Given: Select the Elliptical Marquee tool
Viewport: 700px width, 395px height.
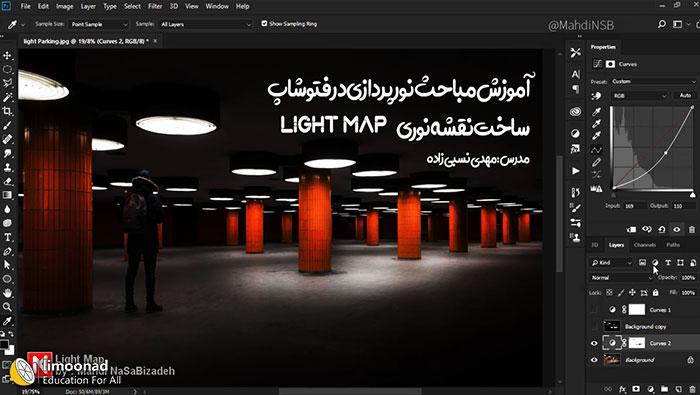Looking at the screenshot, I should tap(8, 69).
